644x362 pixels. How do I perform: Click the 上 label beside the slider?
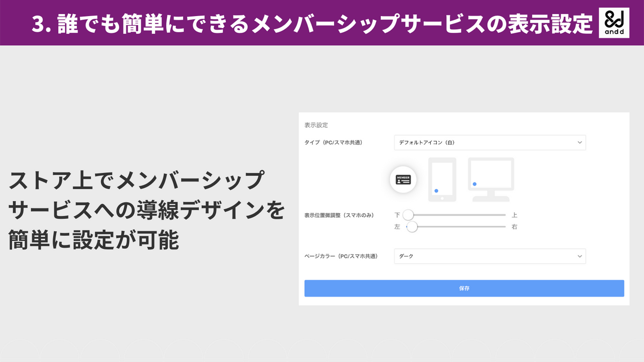pos(514,215)
